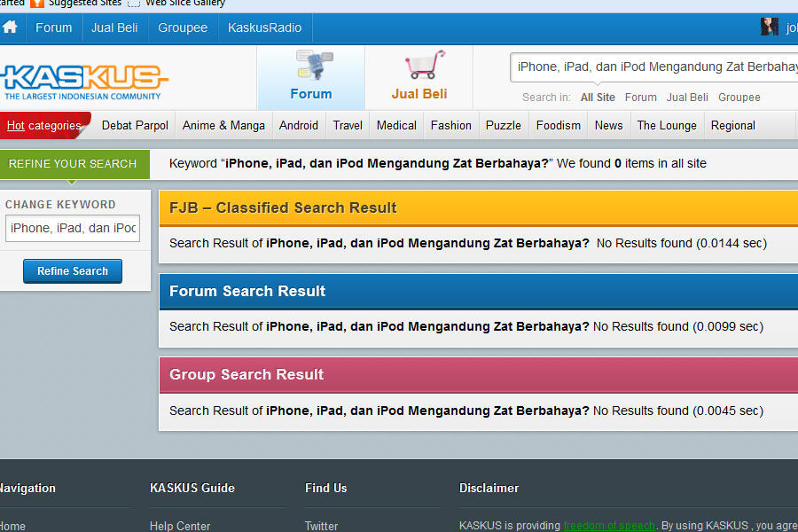This screenshot has width=798, height=532.
Task: Open Twitter link in footer
Action: [x=321, y=526]
